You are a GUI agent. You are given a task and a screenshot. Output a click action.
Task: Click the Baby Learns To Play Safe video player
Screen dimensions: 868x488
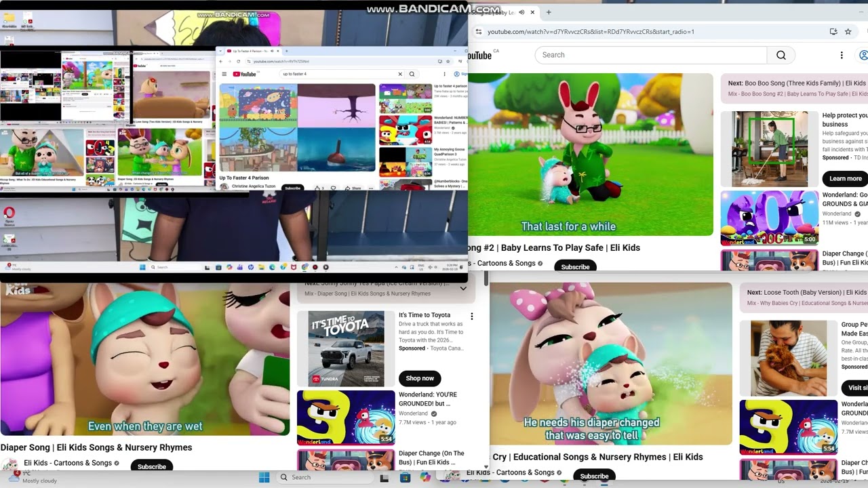(591, 155)
